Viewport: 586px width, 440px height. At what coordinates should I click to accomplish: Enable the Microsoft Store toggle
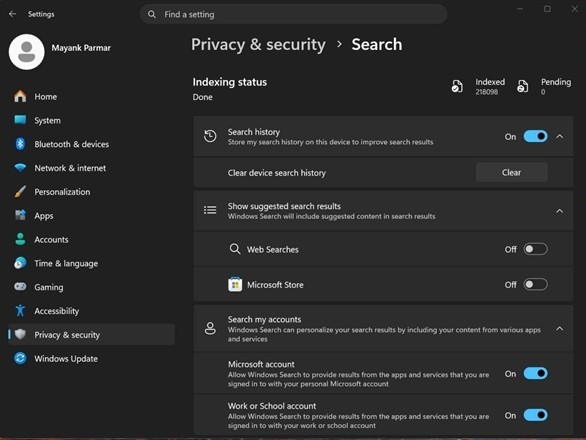click(x=535, y=284)
